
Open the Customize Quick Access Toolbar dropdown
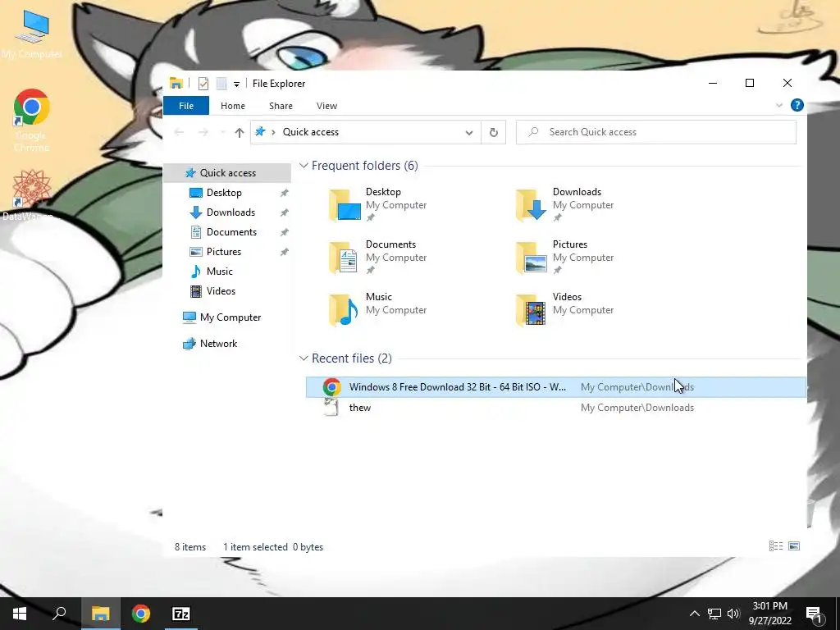[x=236, y=84]
